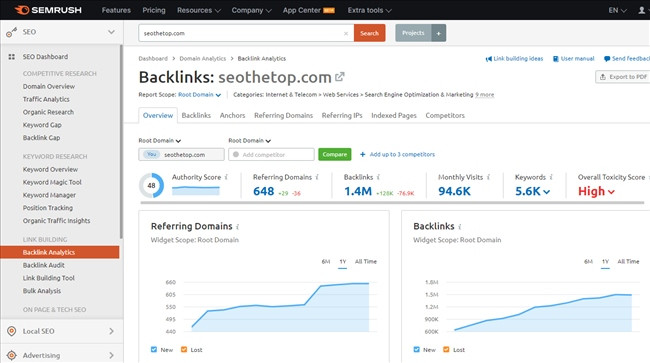Screen dimensions: 650x363
Task: Toggle New checkbox in Referring Domains chart
Action: (x=154, y=349)
